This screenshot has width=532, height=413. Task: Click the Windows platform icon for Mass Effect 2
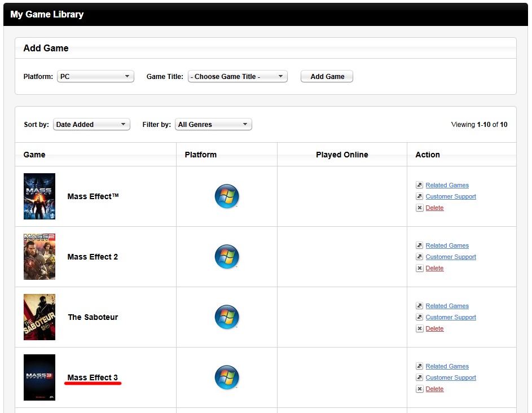(x=227, y=257)
